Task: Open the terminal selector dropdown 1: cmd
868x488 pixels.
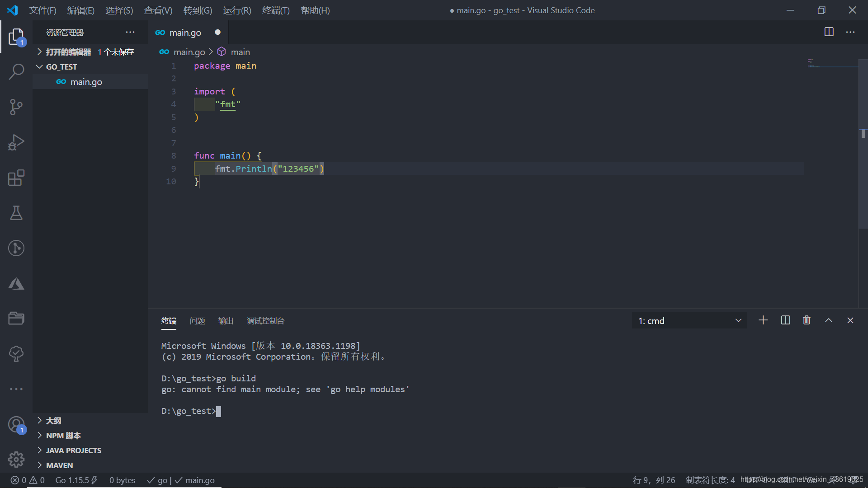Action: point(689,320)
